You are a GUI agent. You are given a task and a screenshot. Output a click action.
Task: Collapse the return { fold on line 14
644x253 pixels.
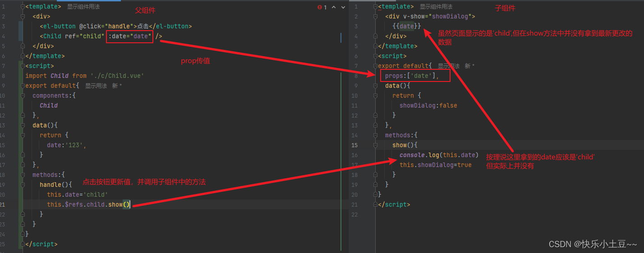[x=23, y=135]
